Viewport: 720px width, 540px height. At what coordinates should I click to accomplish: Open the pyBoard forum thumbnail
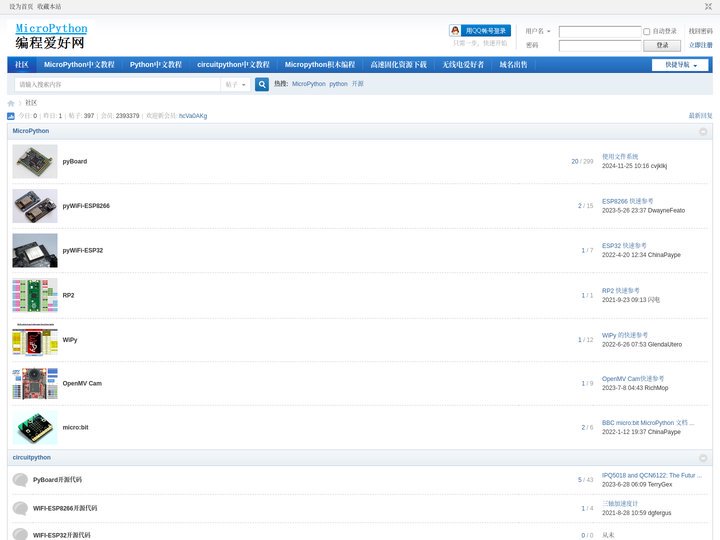click(35, 162)
